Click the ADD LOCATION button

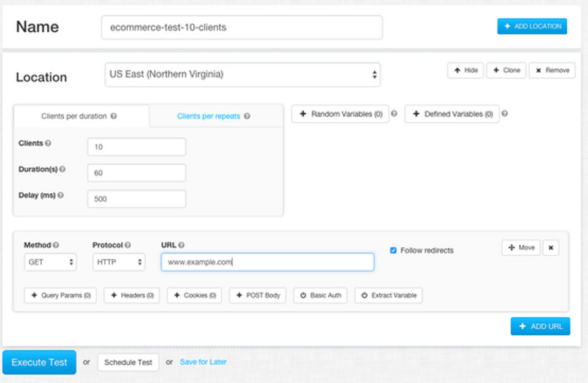pos(532,26)
